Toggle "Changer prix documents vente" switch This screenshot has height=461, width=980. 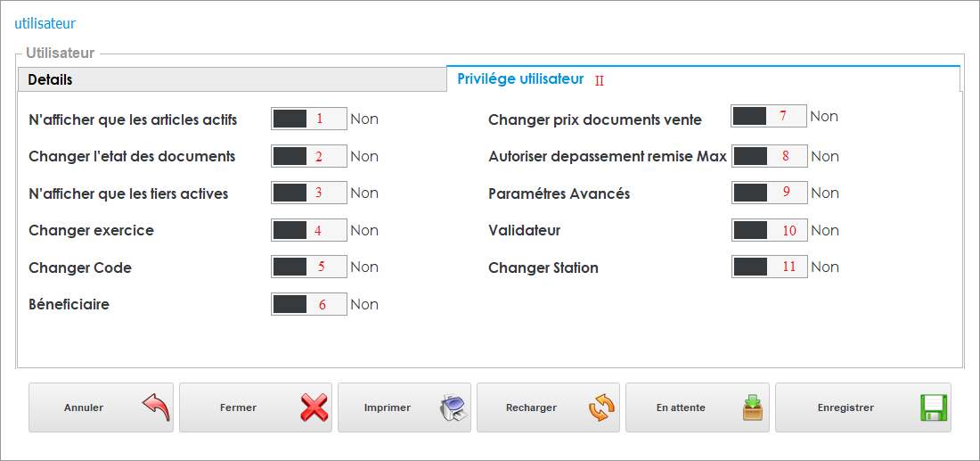pyautogui.click(x=768, y=116)
